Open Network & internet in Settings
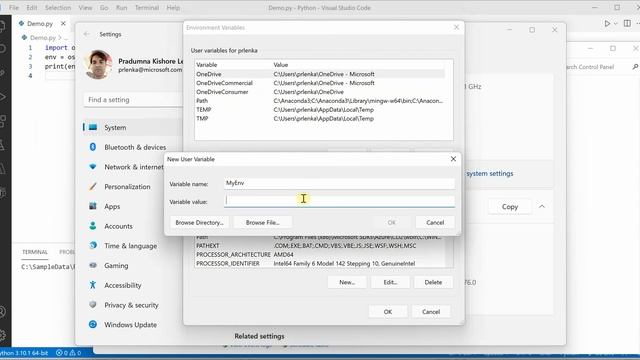This screenshot has height=360, width=640. (124, 167)
